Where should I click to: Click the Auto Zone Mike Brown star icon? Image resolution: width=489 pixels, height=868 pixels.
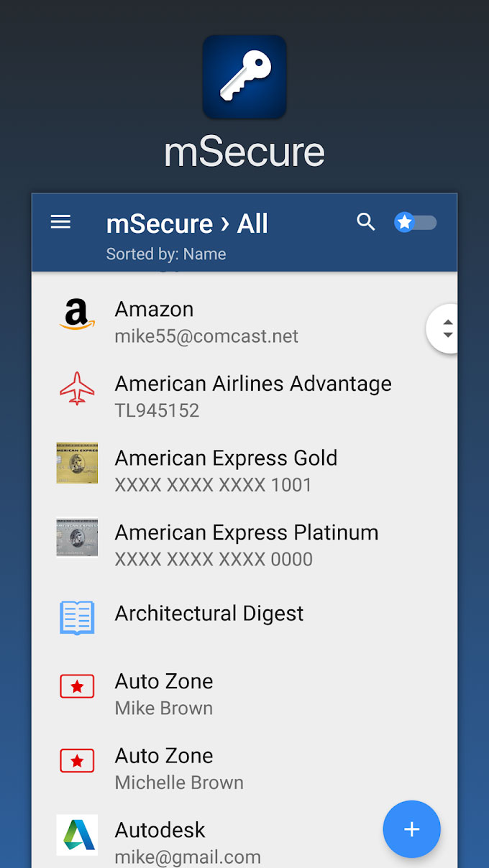pos(77,687)
